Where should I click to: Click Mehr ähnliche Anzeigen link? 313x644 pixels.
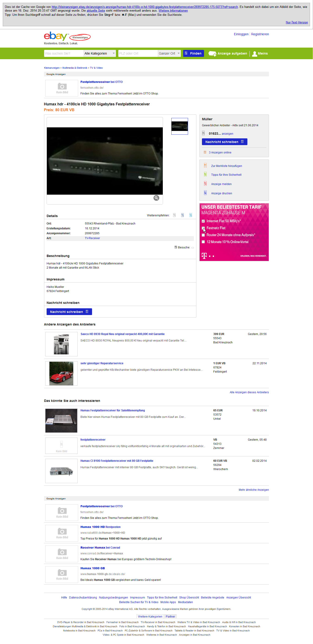pos(254,490)
